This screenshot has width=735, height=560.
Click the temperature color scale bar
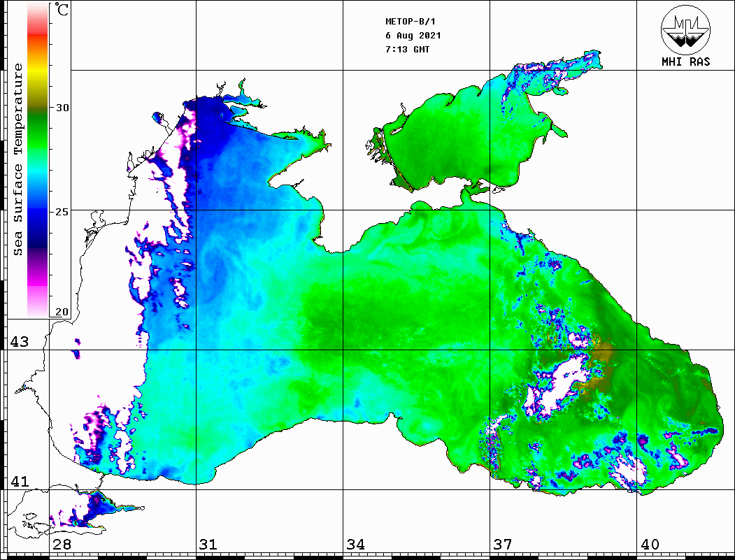(38, 160)
